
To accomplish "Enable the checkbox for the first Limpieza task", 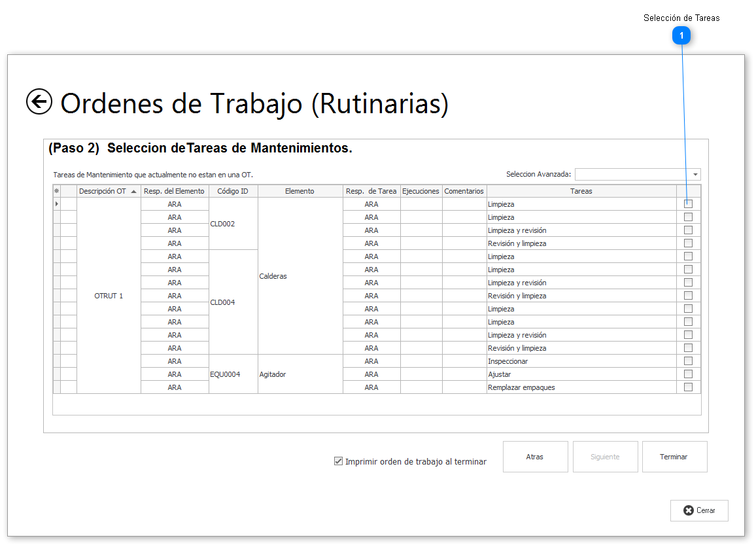I will (688, 203).
